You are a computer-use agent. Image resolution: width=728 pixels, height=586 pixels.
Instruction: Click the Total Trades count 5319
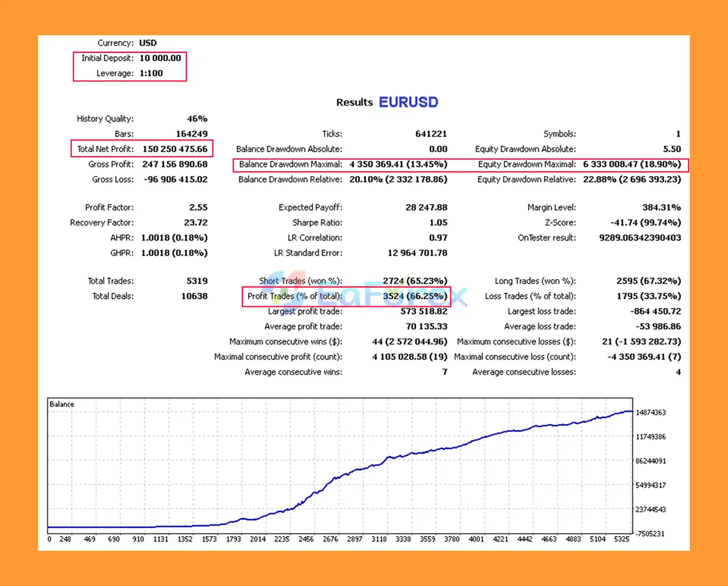coord(197,281)
